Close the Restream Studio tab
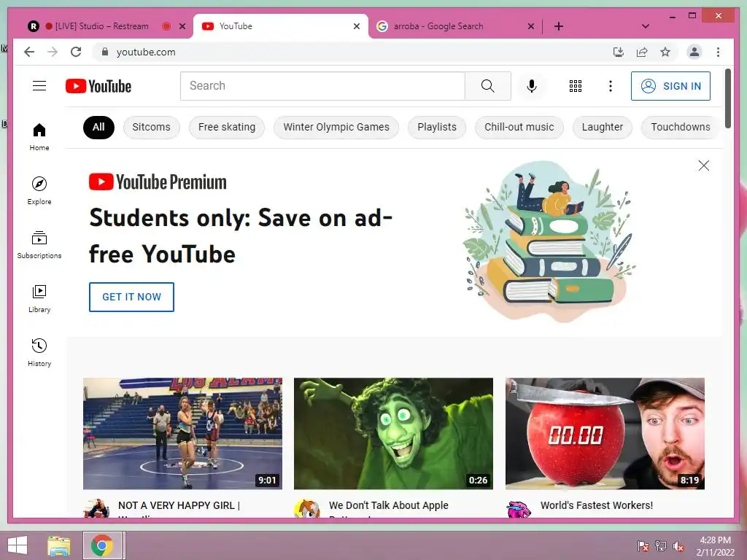This screenshot has width=747, height=560. tap(182, 27)
